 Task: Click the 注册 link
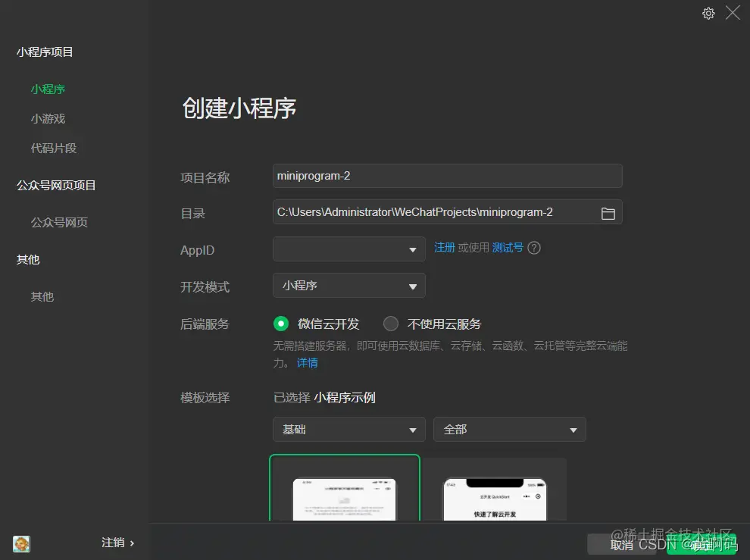pos(445,248)
